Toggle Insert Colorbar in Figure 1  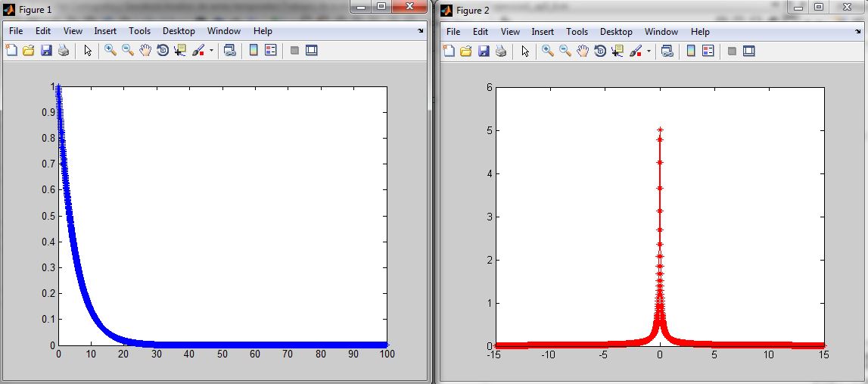pos(254,51)
